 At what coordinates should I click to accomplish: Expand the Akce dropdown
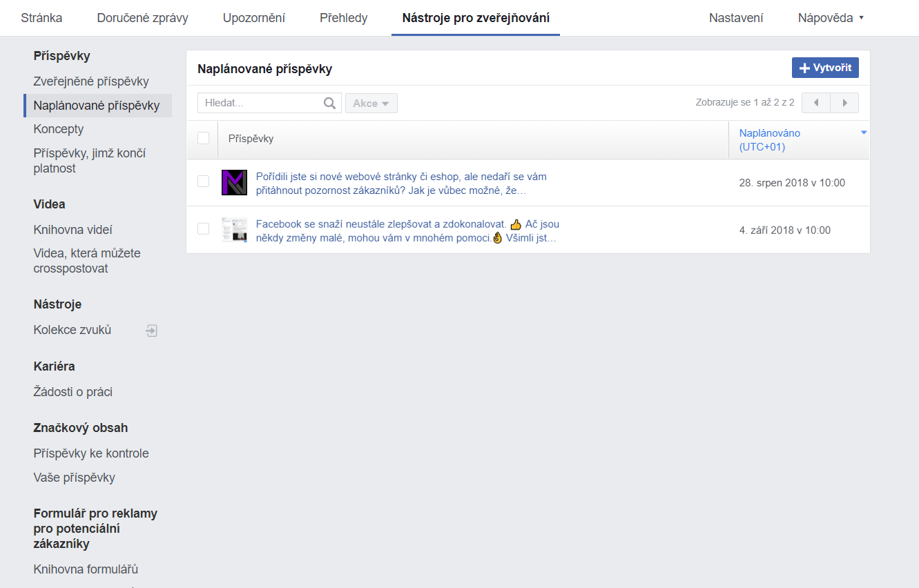371,104
